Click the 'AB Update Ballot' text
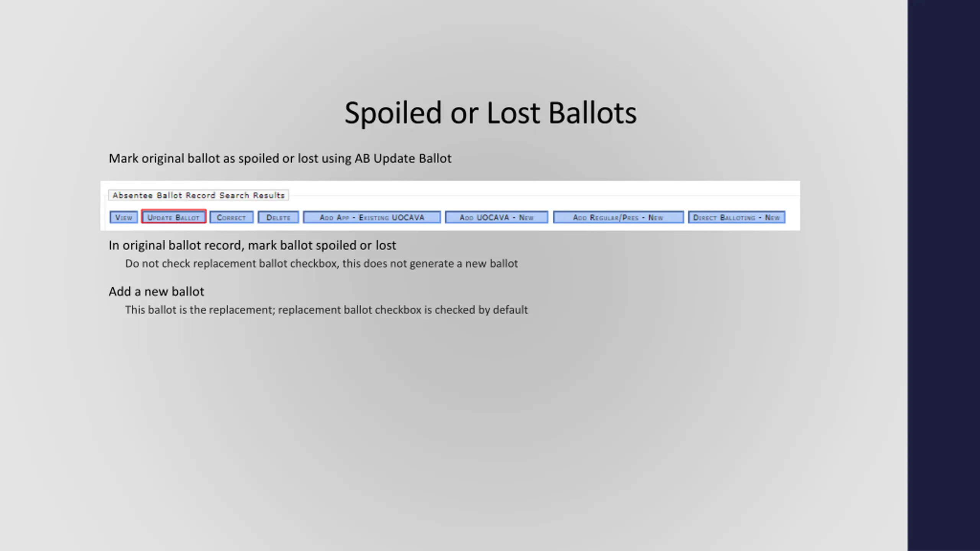 click(403, 158)
